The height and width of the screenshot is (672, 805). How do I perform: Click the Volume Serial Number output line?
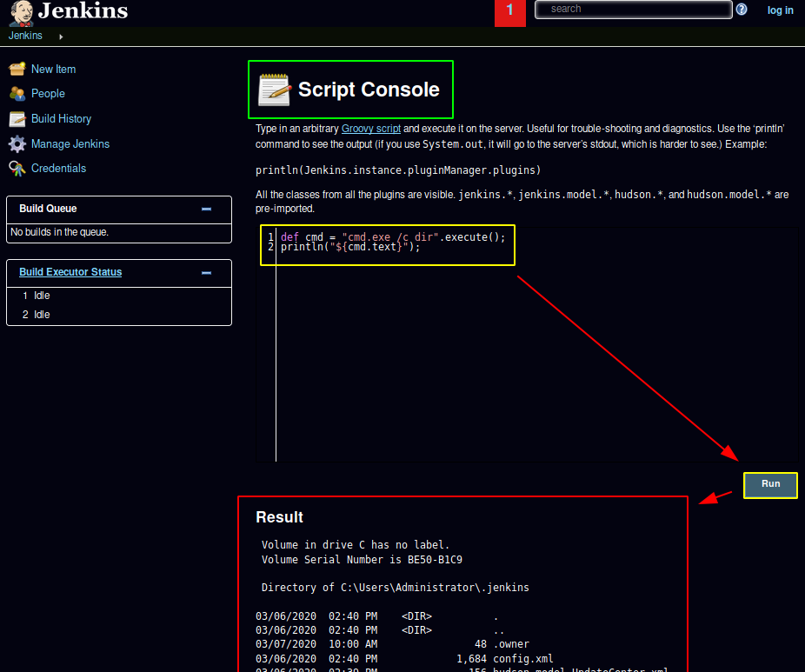(362, 560)
